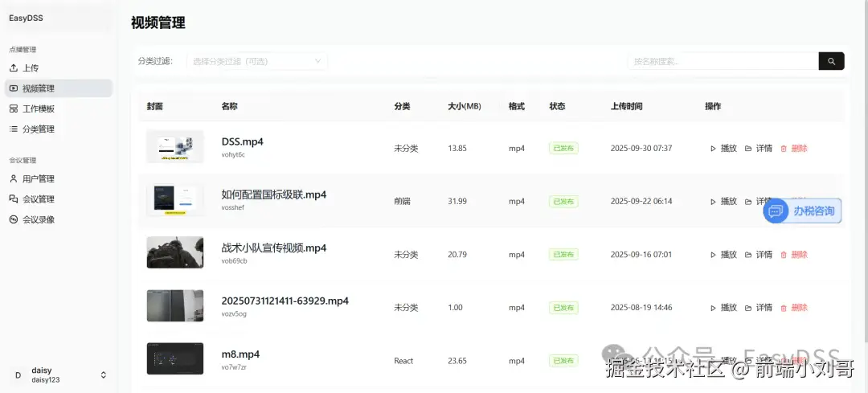Viewport: 868px width, 393px height.
Task: Click the 已发布 status tag for DSS.mp4
Action: (x=563, y=149)
